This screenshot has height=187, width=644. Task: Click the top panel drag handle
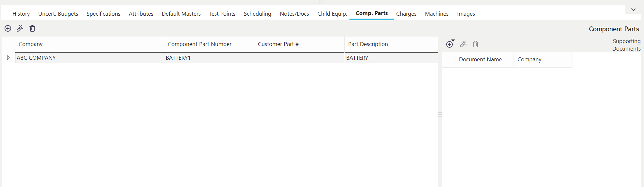click(321, 2)
